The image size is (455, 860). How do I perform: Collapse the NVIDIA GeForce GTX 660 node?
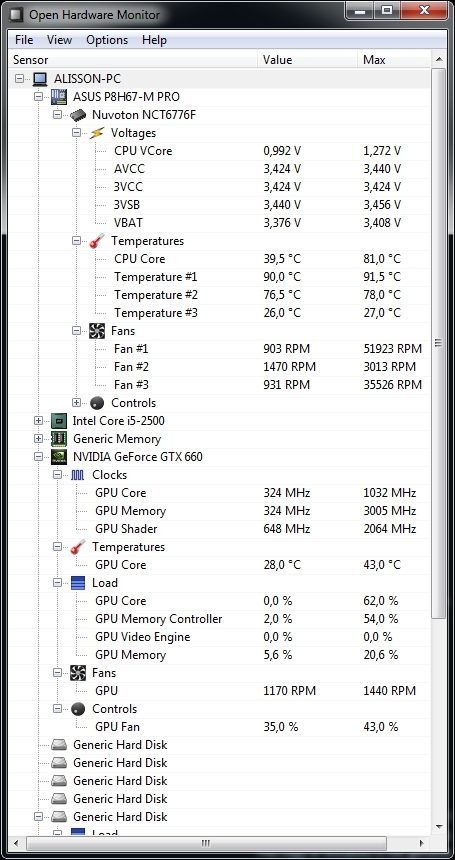click(38, 457)
